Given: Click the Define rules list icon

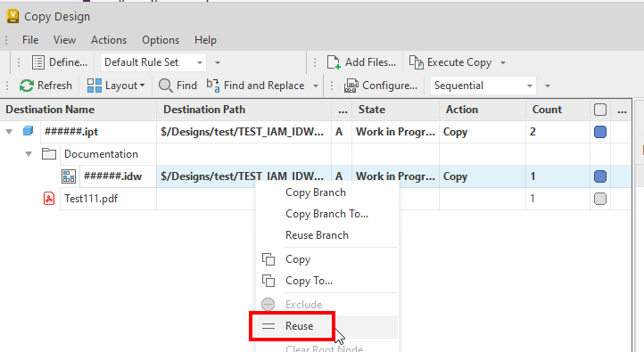Looking at the screenshot, I should coord(38,62).
